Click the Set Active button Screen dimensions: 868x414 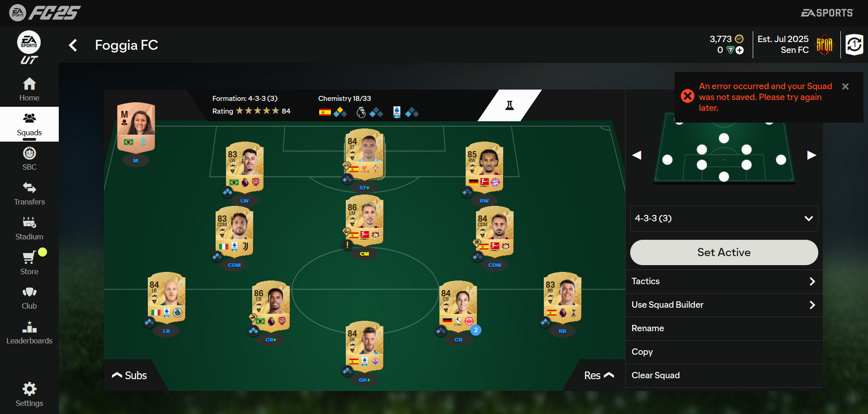[x=724, y=252]
